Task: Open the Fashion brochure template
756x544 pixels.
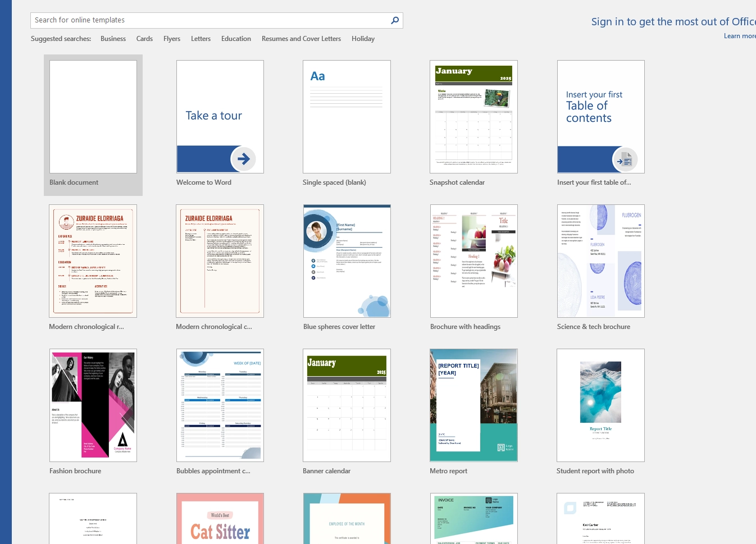Action: tap(93, 405)
